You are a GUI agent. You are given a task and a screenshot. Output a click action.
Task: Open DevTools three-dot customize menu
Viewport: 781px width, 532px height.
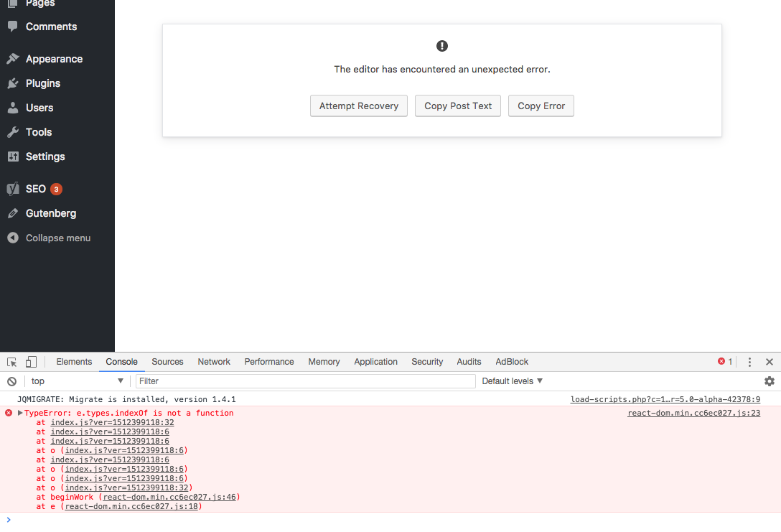749,362
